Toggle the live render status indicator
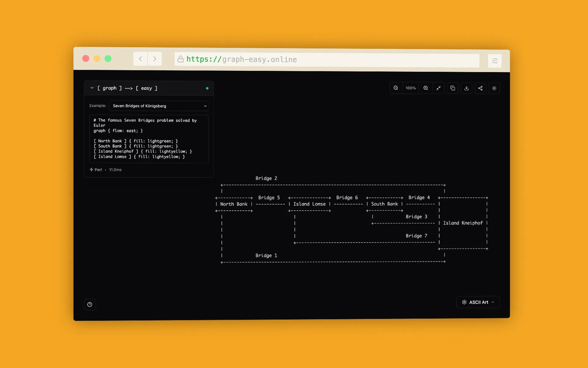The height and width of the screenshot is (368, 588). point(207,88)
